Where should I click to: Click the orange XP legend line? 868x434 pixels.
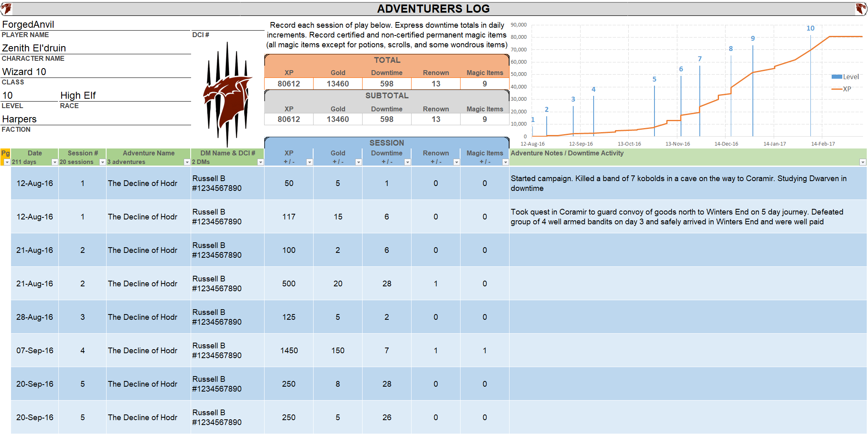click(x=837, y=89)
